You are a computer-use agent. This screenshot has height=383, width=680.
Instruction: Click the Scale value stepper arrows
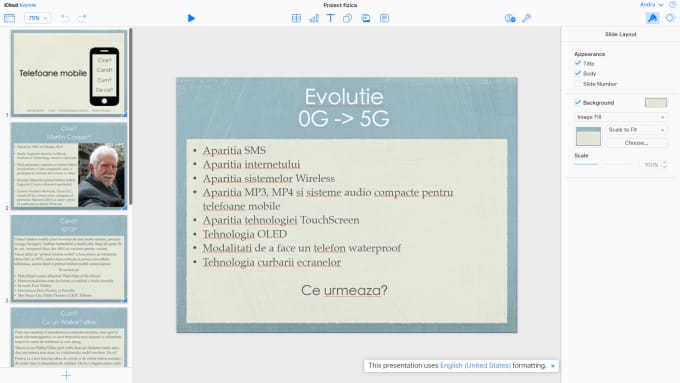664,165
